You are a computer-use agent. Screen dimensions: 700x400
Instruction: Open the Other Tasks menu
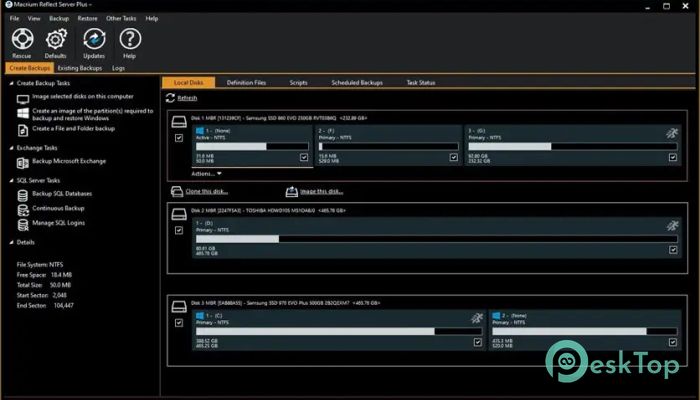121,18
